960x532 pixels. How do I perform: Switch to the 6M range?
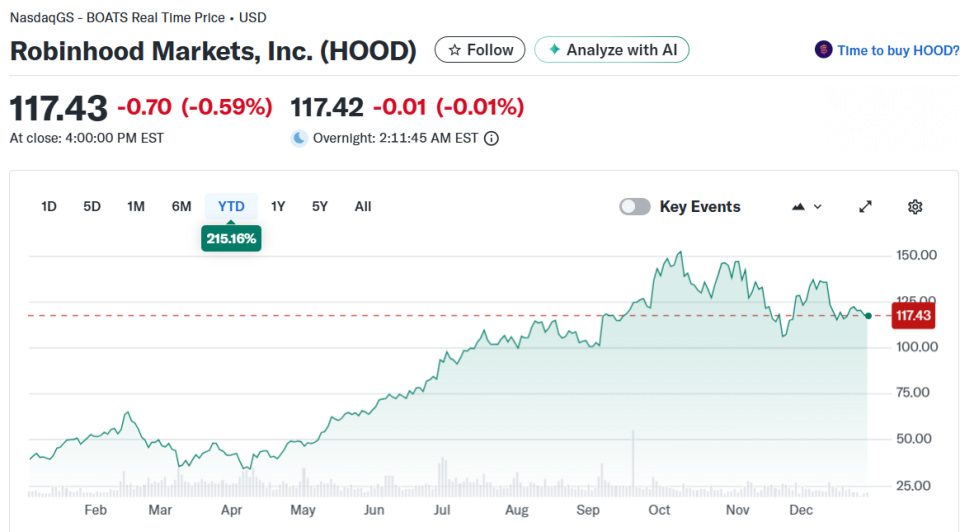(181, 207)
